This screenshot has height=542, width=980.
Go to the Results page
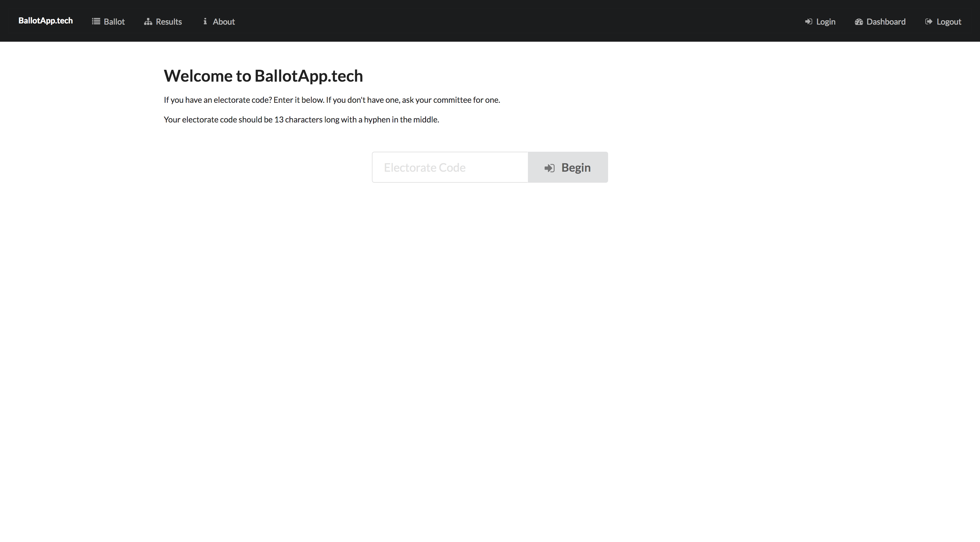[x=168, y=22]
